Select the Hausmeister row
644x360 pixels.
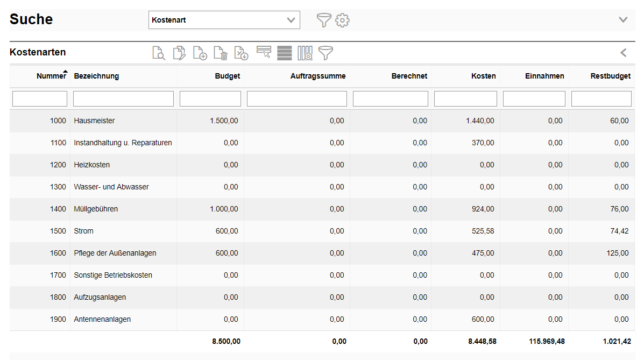point(94,121)
